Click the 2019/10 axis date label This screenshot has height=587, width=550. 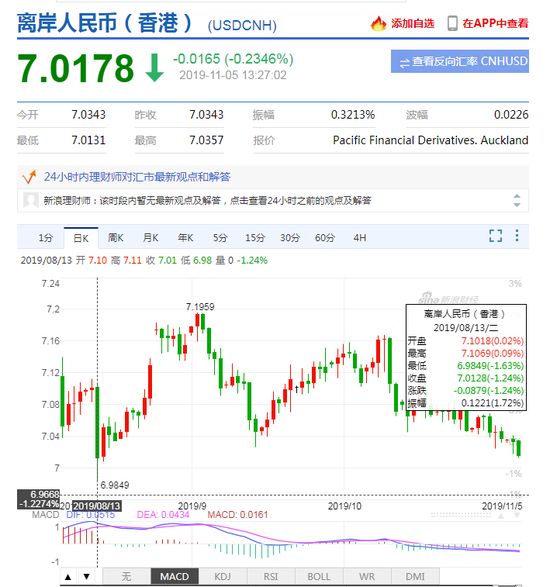pos(344,506)
